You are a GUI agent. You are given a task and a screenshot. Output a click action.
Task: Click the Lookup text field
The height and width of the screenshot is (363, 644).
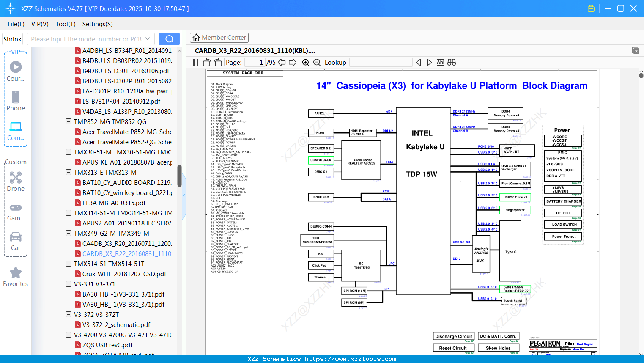click(381, 63)
